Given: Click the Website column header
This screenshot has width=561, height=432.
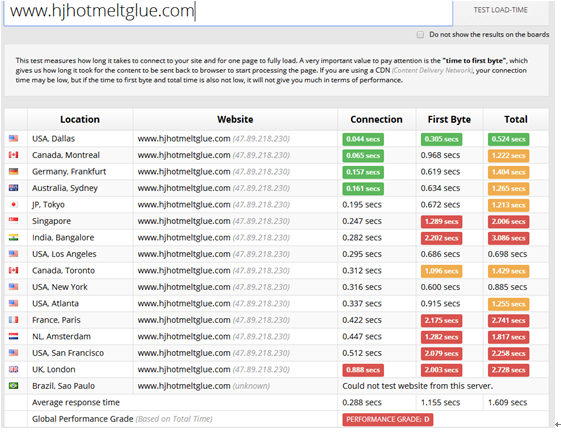Looking at the screenshot, I should click(x=235, y=119).
